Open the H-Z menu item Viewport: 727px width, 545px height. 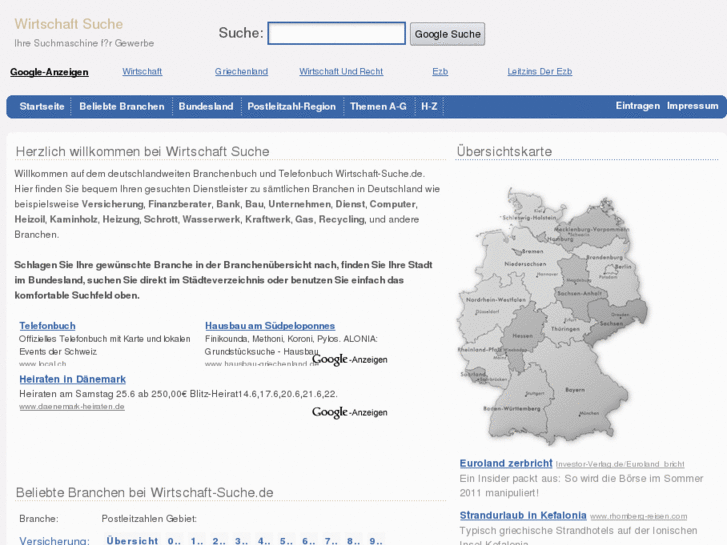tap(429, 106)
